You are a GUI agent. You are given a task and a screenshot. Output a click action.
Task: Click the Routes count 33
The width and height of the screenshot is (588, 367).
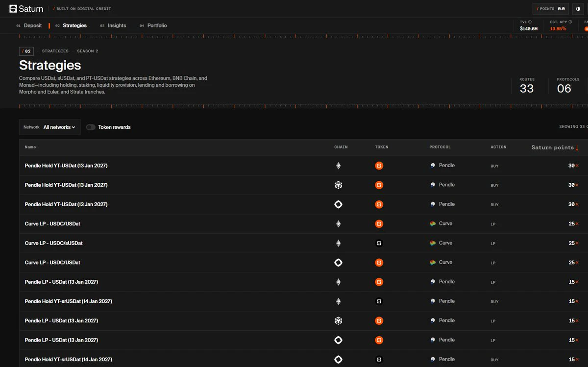pyautogui.click(x=527, y=89)
